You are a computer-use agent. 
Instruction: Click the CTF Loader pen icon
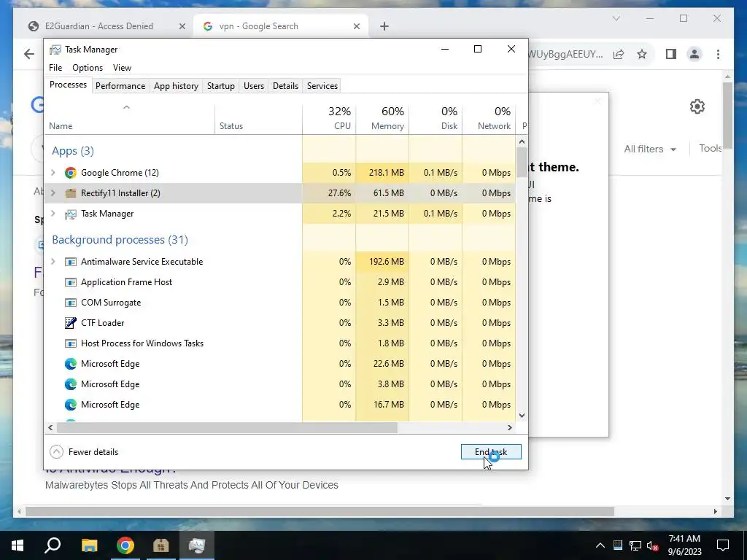click(x=71, y=323)
